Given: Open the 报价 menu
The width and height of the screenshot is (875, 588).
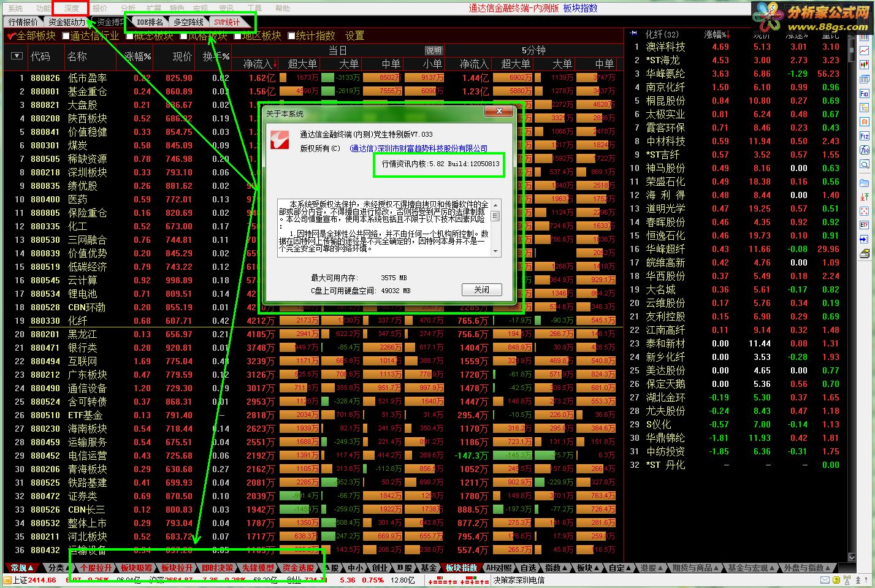Looking at the screenshot, I should point(99,9).
